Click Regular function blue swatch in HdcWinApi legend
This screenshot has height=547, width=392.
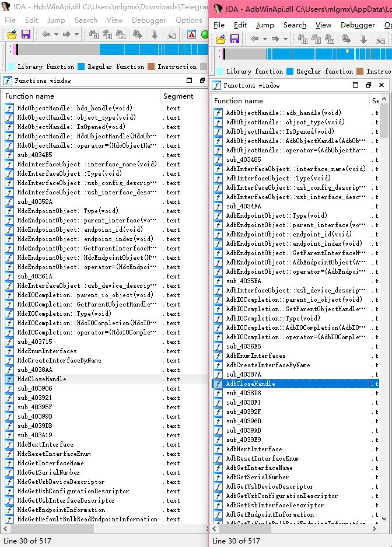pos(81,67)
